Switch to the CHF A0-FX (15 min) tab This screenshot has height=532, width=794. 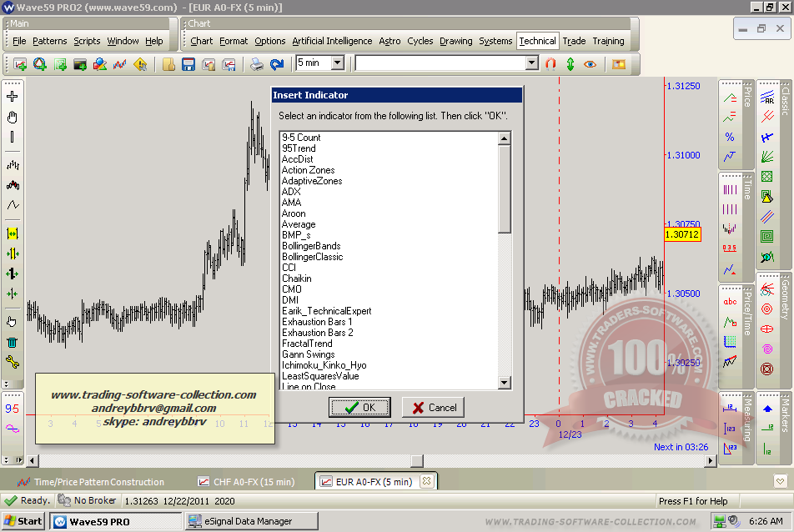253,482
